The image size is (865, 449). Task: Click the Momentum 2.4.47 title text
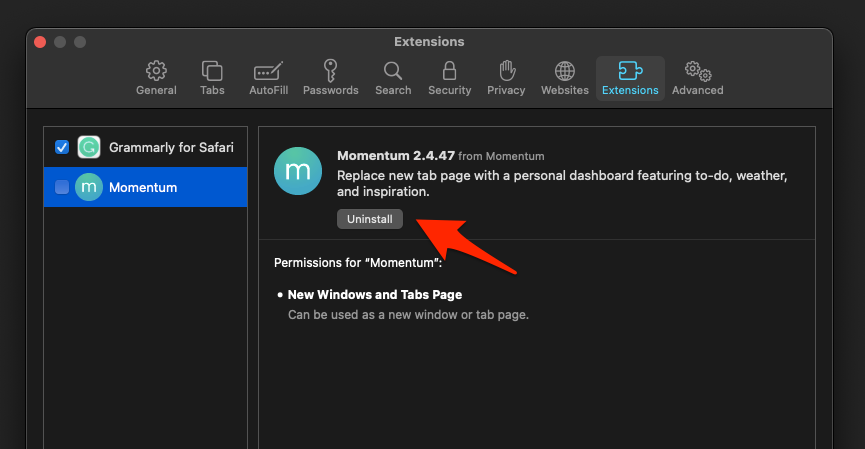[396, 156]
